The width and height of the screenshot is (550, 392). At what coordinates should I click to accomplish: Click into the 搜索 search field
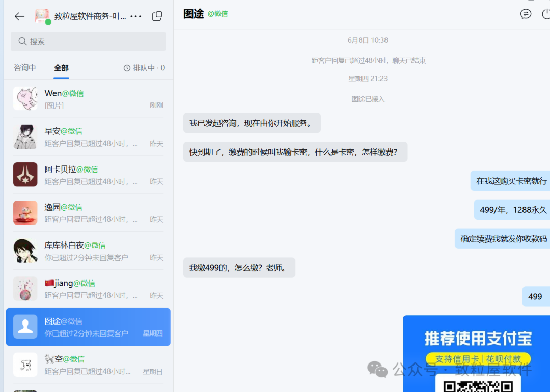88,41
